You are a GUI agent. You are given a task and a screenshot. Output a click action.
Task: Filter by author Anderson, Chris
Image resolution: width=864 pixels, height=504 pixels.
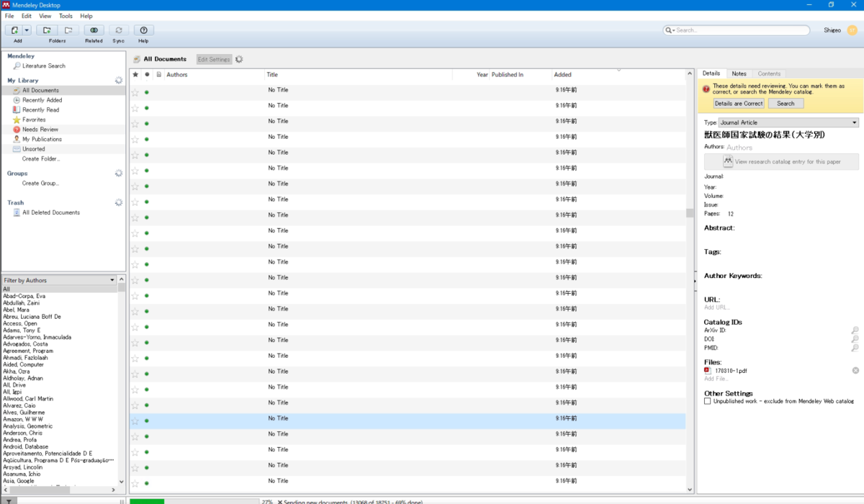click(x=22, y=433)
